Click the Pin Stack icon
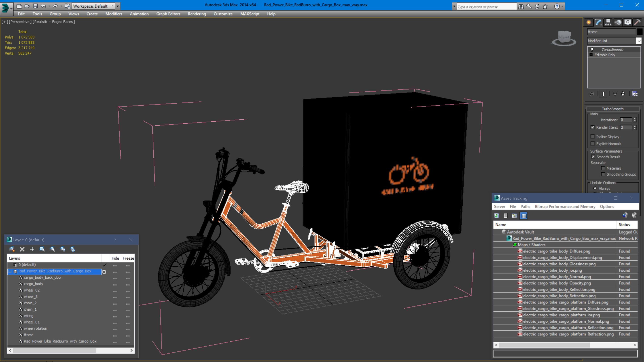This screenshot has height=362, width=644. click(591, 94)
